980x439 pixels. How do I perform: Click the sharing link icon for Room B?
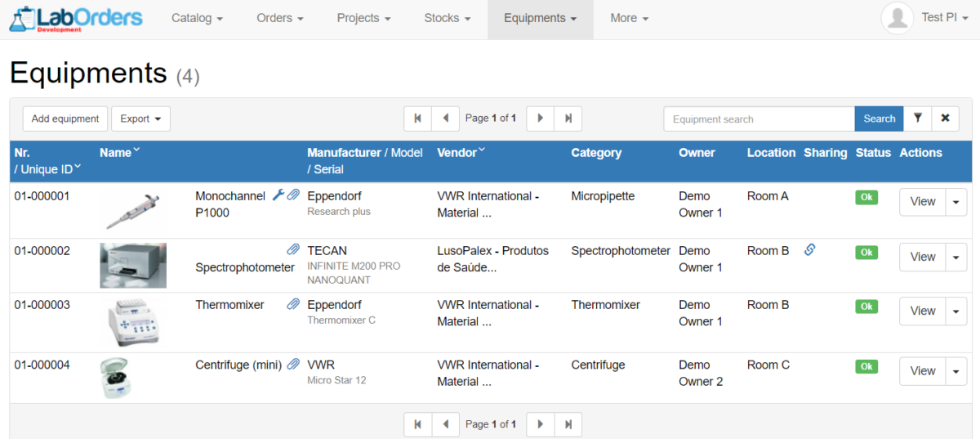(x=809, y=250)
